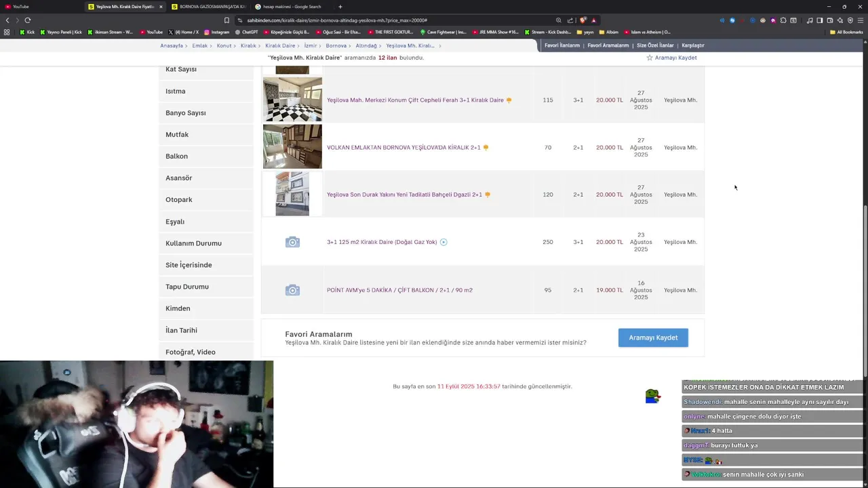Expand the Isıtma filter
The height and width of the screenshot is (488, 868).
tap(206, 91)
